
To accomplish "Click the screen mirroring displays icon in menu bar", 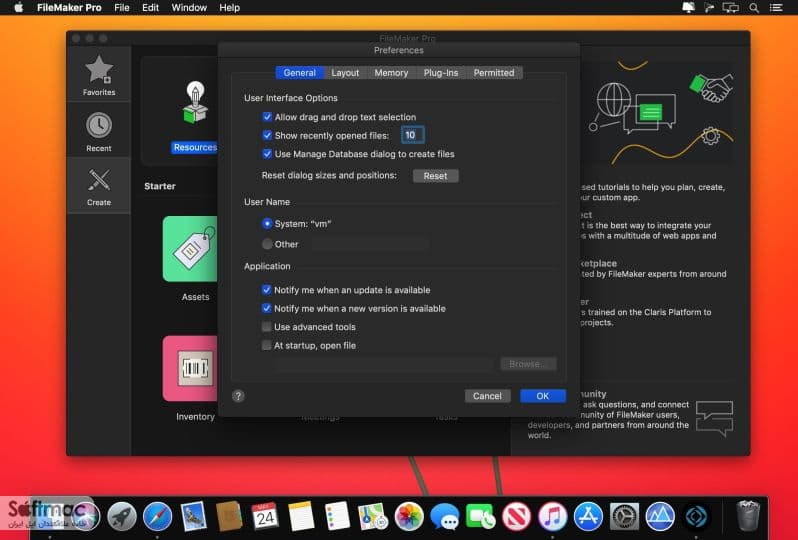I will pyautogui.click(x=730, y=8).
